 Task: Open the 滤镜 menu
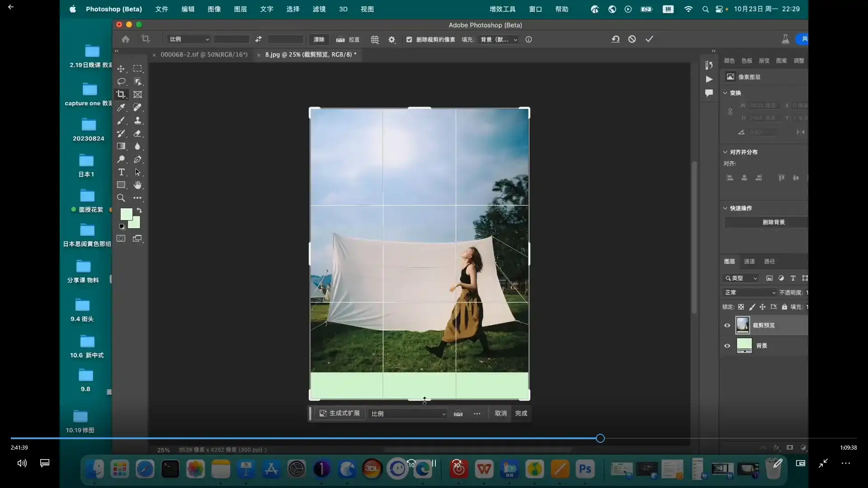(x=319, y=9)
